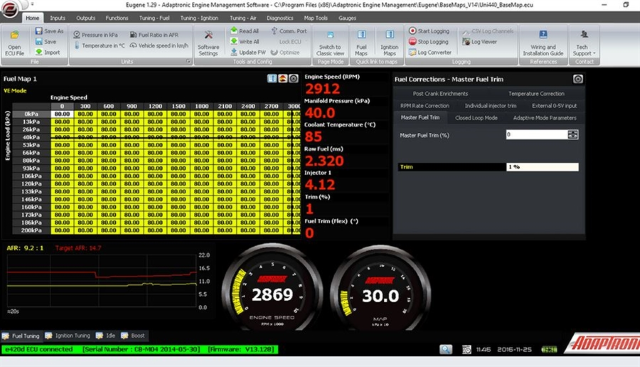This screenshot has width=640, height=367.
Task: Switch to the Inputs ribbon tab
Action: (x=58, y=18)
